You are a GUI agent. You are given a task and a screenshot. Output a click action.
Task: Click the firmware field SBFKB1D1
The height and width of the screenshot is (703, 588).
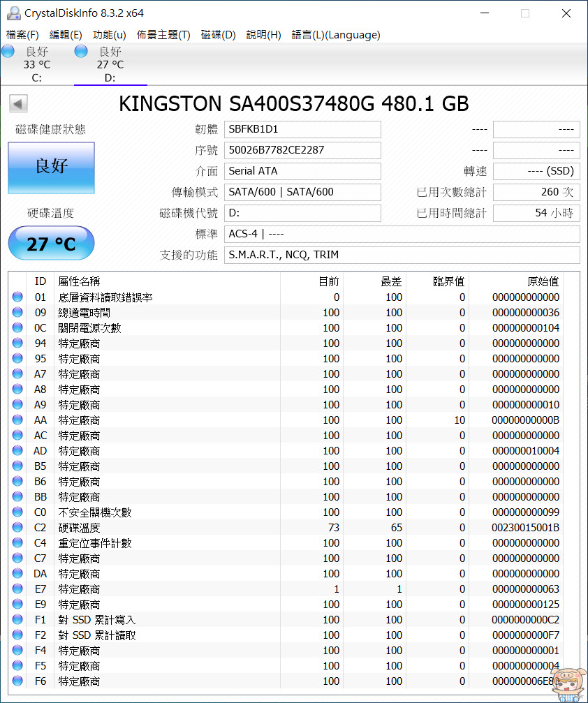(302, 129)
